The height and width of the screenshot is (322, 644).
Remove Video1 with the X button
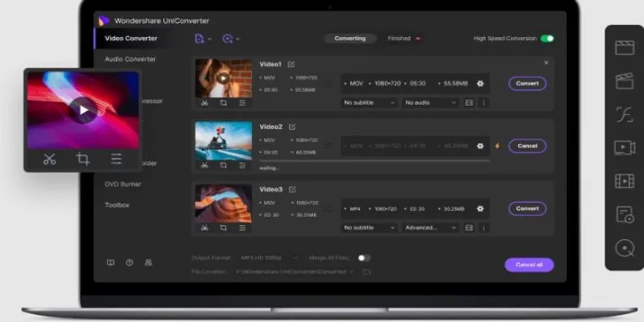click(546, 63)
